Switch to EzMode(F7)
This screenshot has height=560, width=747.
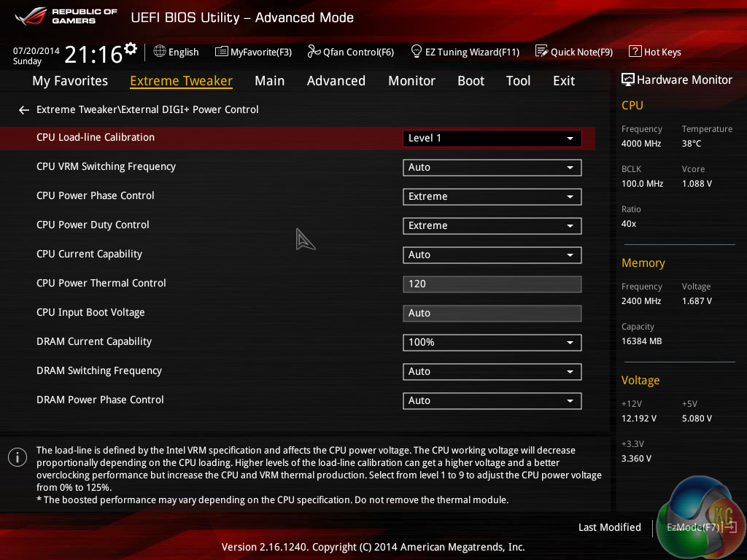click(x=701, y=527)
